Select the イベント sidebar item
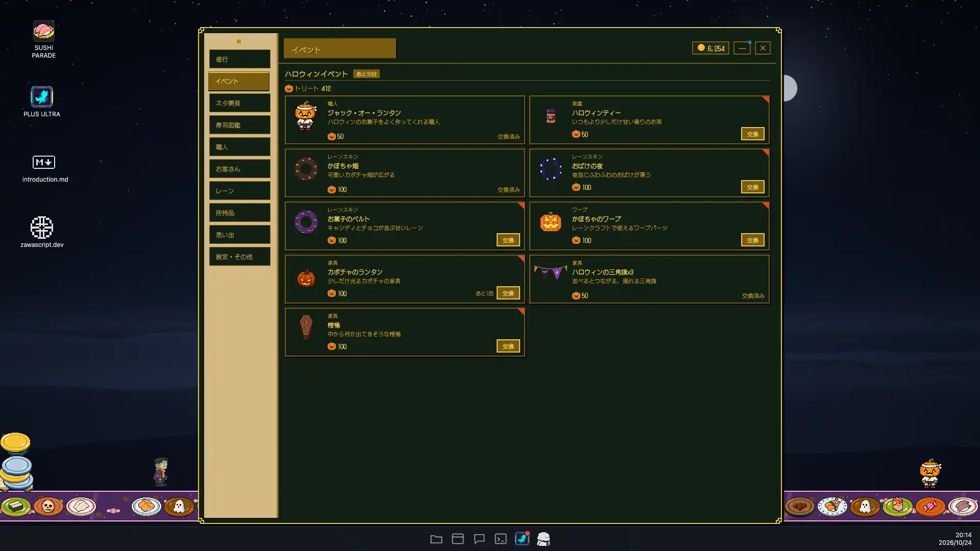The height and width of the screenshot is (551, 980). pyautogui.click(x=239, y=81)
